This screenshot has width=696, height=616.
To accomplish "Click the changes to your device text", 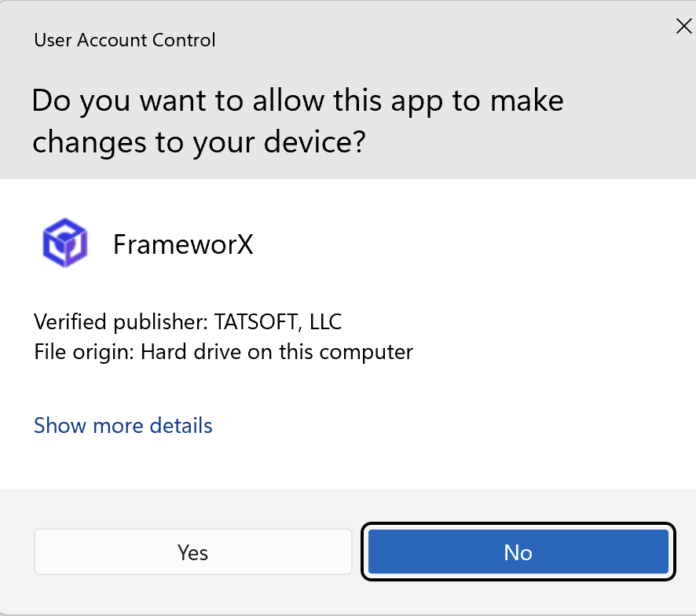I will click(199, 142).
